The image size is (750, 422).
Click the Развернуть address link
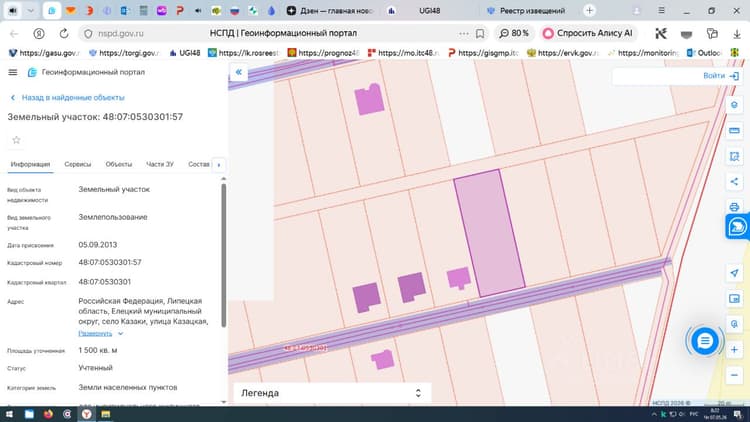(x=95, y=333)
